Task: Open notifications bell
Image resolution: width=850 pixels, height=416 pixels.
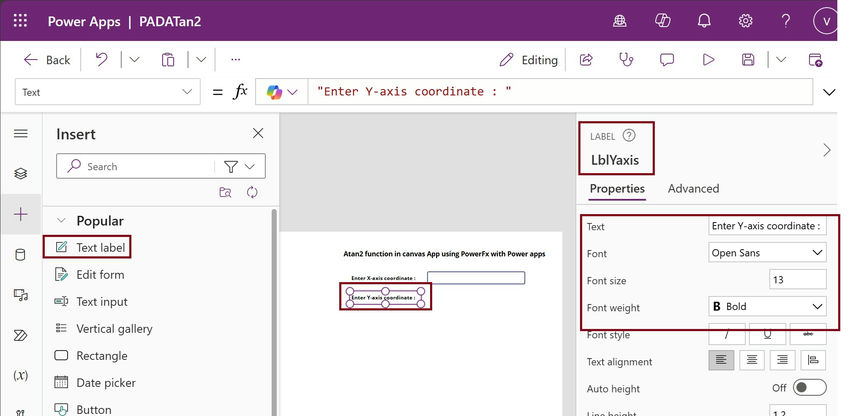Action: coord(704,21)
